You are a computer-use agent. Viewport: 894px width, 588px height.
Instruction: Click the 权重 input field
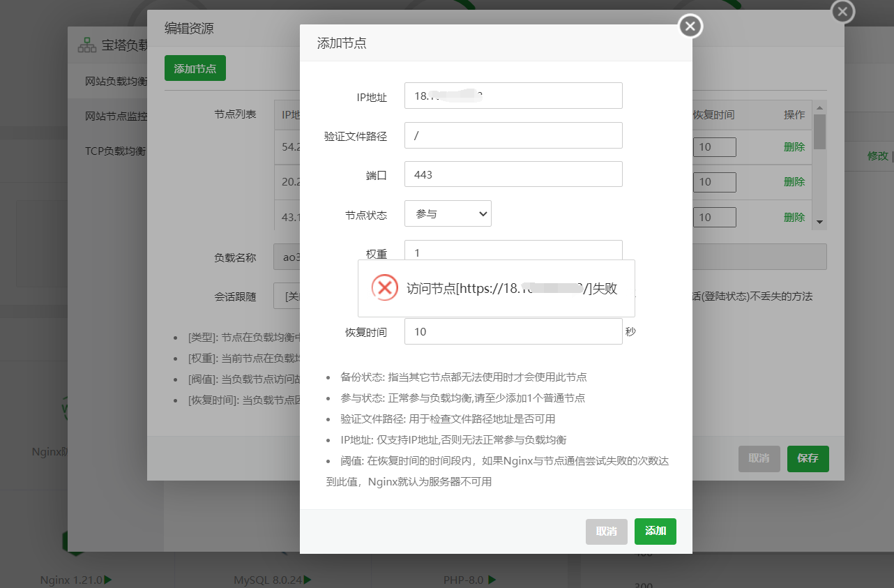(513, 250)
